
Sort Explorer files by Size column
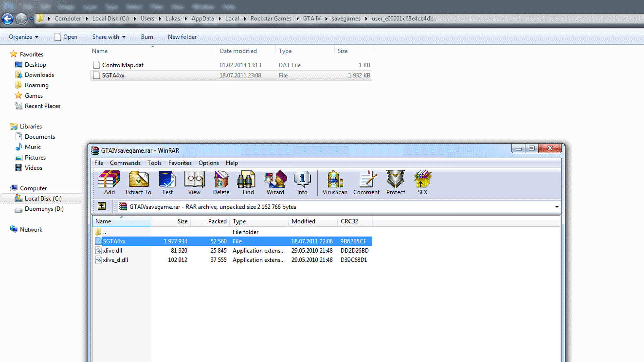coord(354,51)
